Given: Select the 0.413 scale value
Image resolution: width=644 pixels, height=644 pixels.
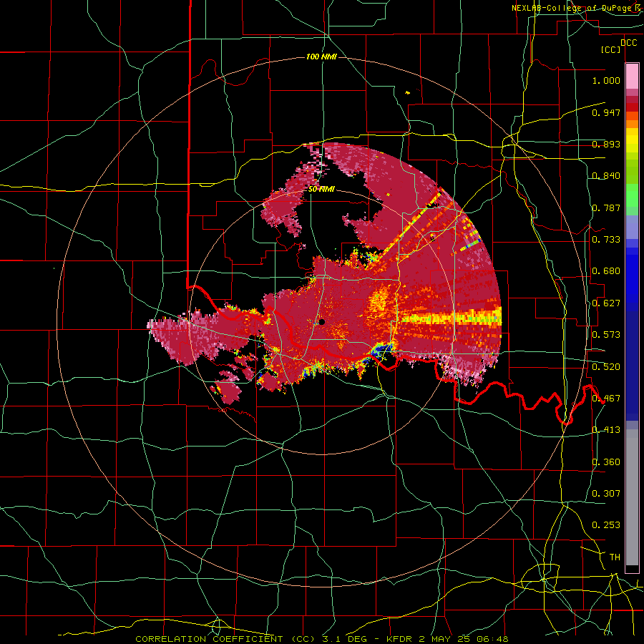Looking at the screenshot, I should coord(606,430).
